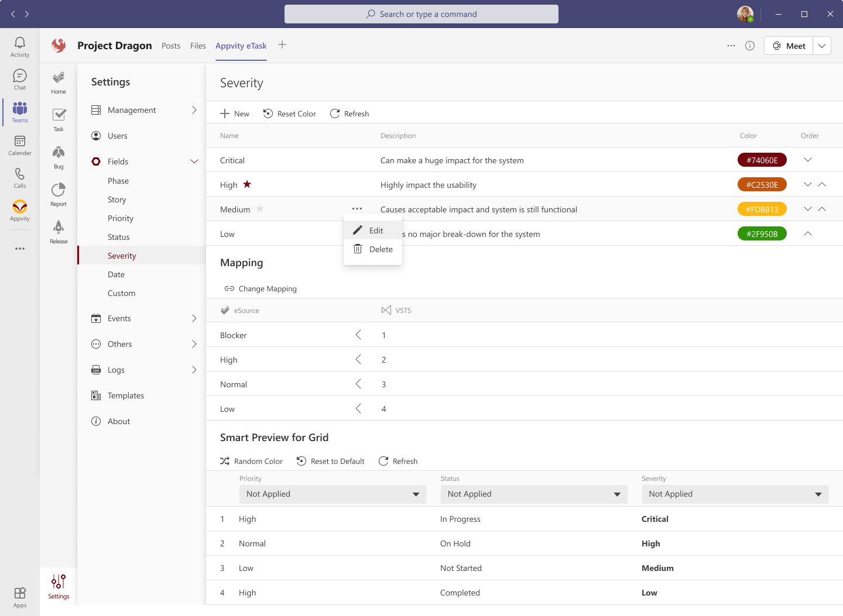Move the Critical severity down in order
This screenshot has width=843, height=616.
(808, 160)
